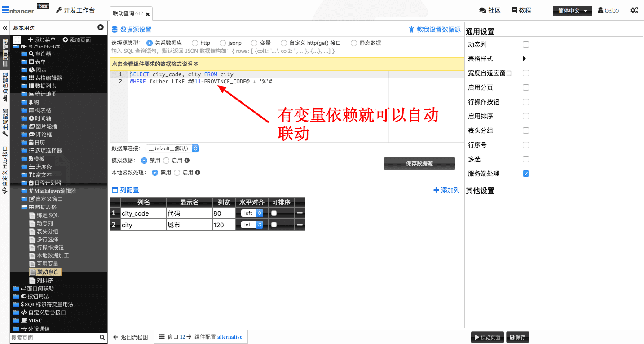Viewport: 644px width, 344px height.
Task: Uncheck the 服务端处理 checkbox
Action: (x=526, y=174)
